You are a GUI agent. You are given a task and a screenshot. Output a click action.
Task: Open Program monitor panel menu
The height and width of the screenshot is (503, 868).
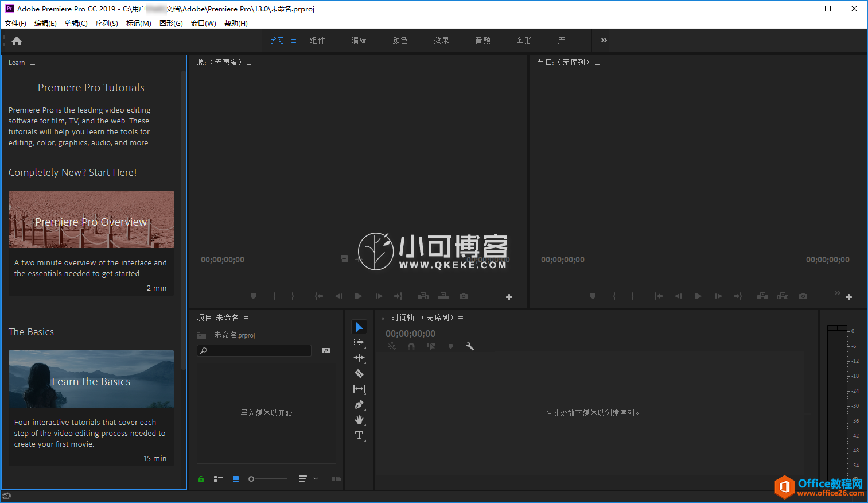click(597, 63)
